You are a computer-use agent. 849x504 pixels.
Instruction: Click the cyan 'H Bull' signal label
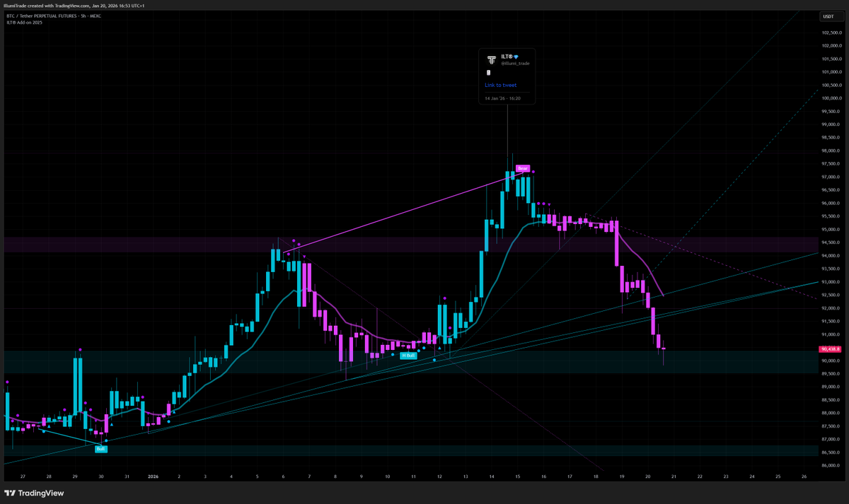pyautogui.click(x=408, y=356)
